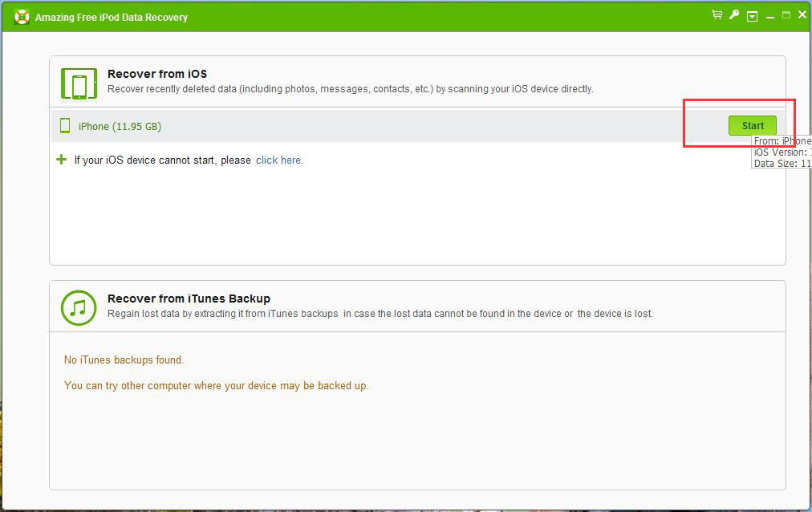Open the title bar dropdown menu icon
The image size is (812, 512).
(753, 17)
